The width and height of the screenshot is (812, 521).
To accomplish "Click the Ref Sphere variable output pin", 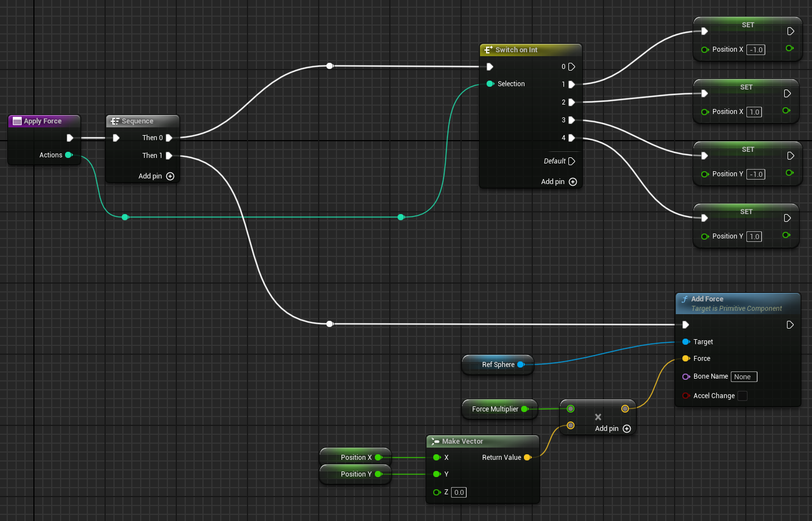I will click(x=521, y=365).
